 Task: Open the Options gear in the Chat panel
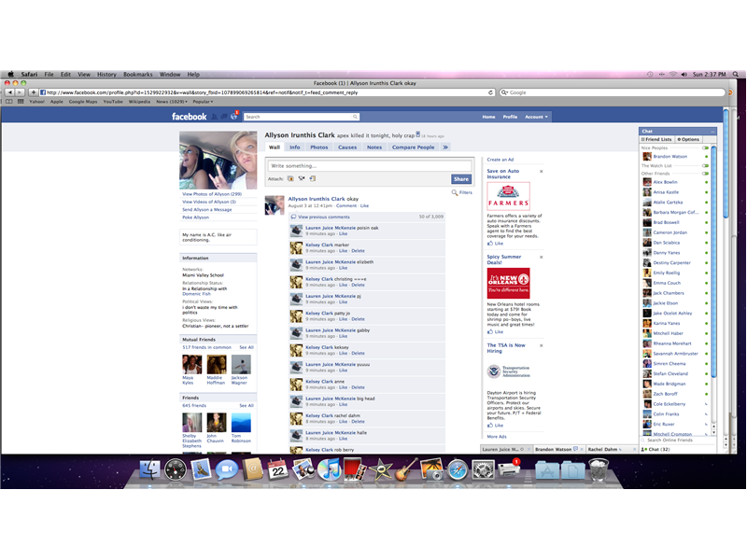pyautogui.click(x=689, y=139)
